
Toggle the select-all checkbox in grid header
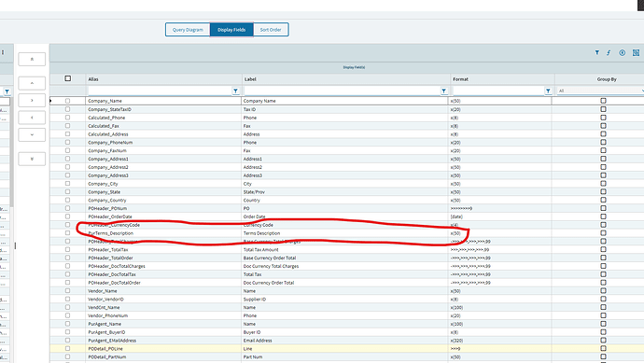pyautogui.click(x=68, y=78)
